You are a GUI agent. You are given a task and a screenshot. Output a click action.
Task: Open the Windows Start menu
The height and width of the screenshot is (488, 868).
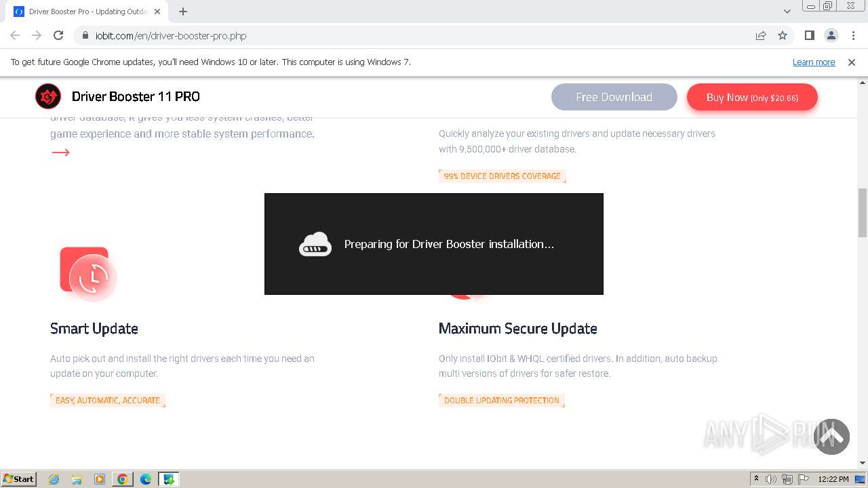coord(18,479)
